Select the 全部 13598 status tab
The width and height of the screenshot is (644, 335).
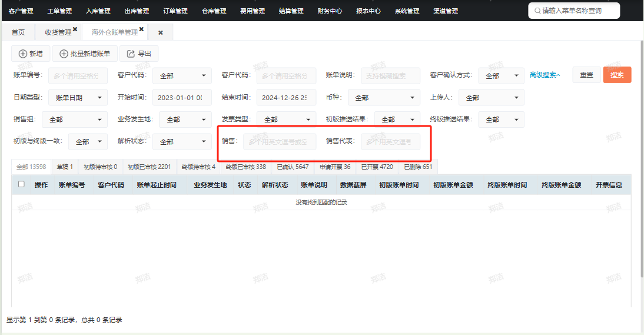click(31, 167)
